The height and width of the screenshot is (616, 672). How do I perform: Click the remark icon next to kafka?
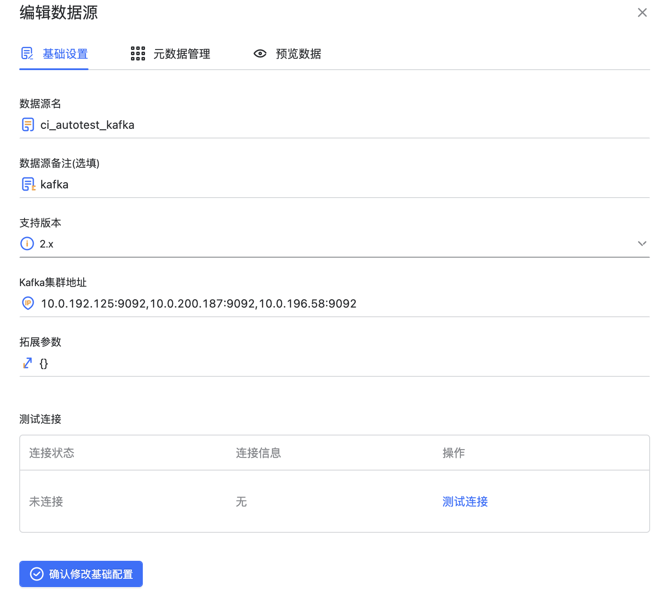click(28, 184)
